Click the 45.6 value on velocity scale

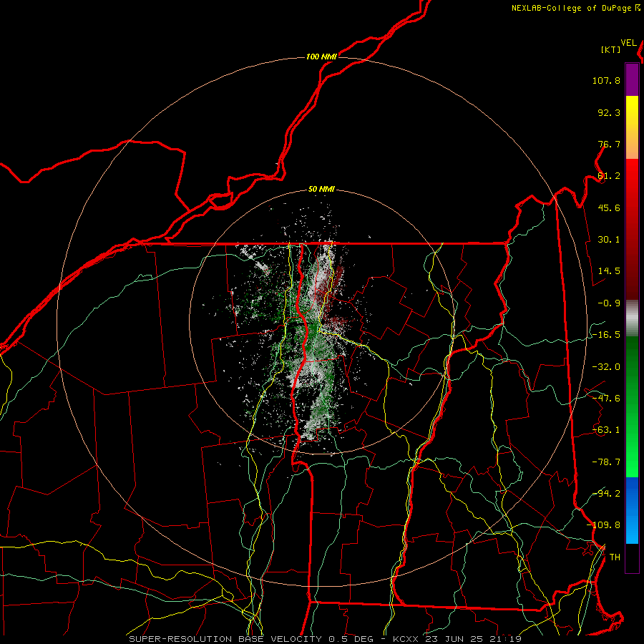(609, 208)
